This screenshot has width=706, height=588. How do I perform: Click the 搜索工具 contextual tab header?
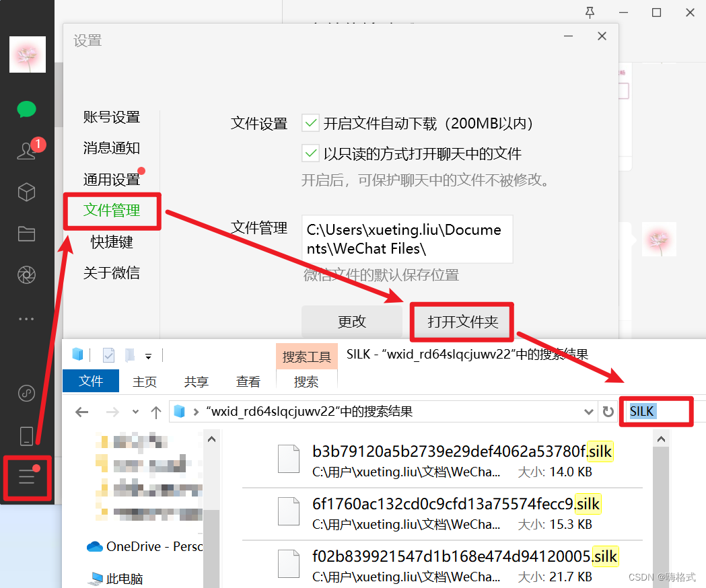[x=307, y=357]
